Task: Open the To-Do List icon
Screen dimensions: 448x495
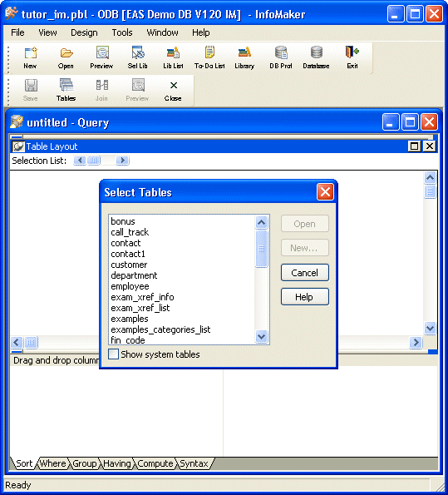Action: pos(209,52)
